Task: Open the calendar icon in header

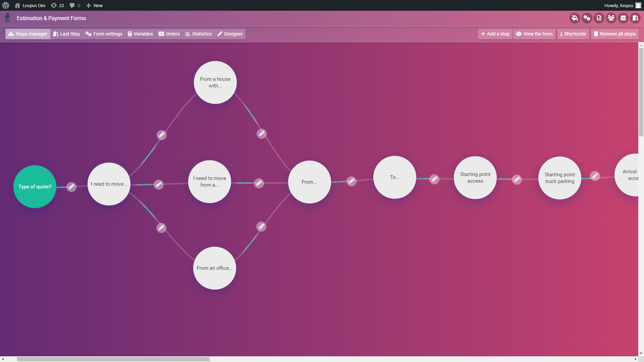Action: [623, 18]
